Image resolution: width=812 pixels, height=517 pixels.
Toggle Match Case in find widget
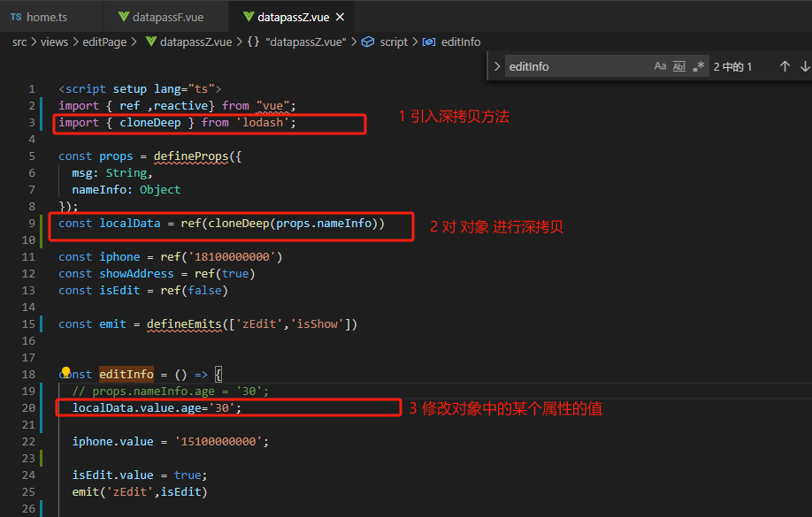[x=660, y=66]
